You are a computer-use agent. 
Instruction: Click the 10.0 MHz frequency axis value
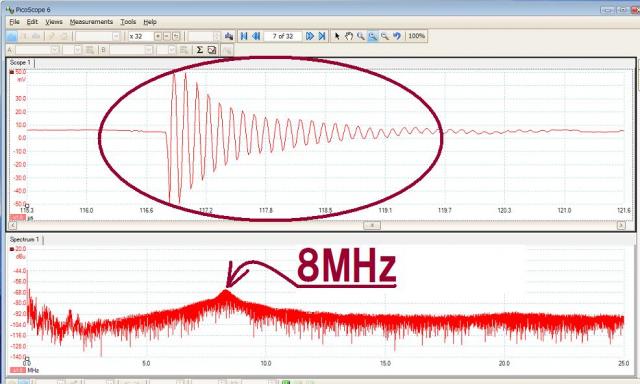(x=266, y=363)
